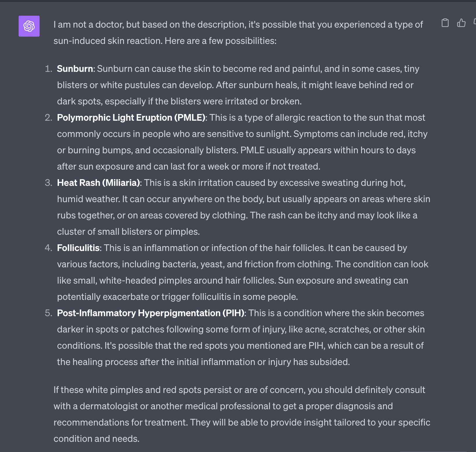Click the text 'Here are a few possibilities:'
The width and height of the screenshot is (476, 452).
pyautogui.click(x=221, y=41)
